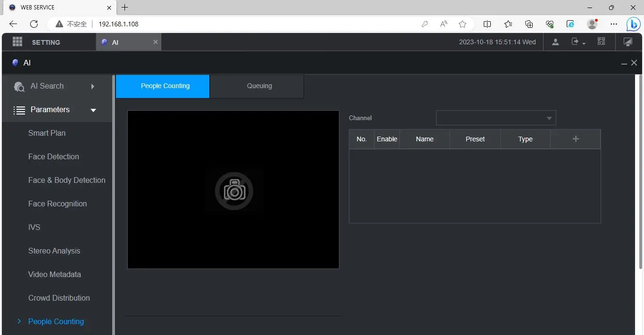Open Smart Plan settings

(47, 133)
